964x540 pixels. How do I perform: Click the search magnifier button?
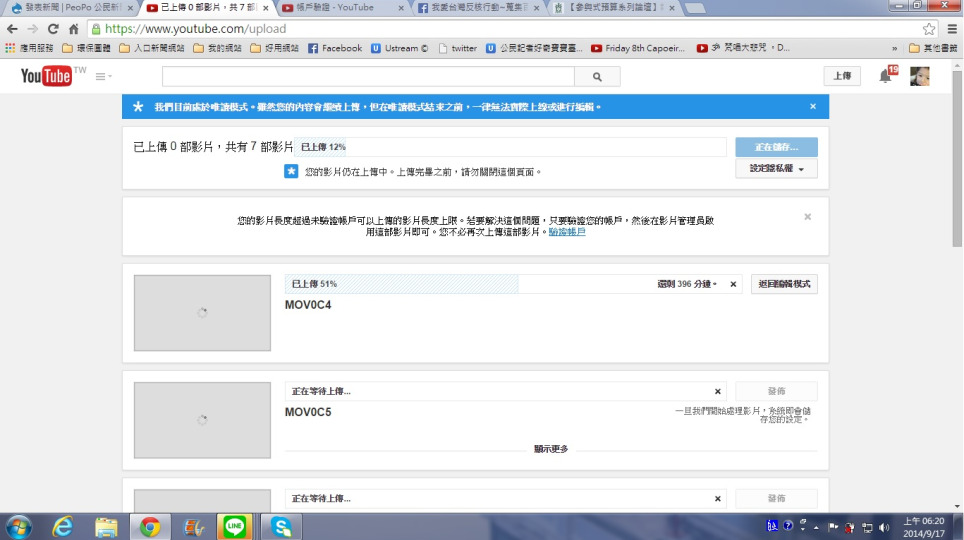[x=597, y=77]
